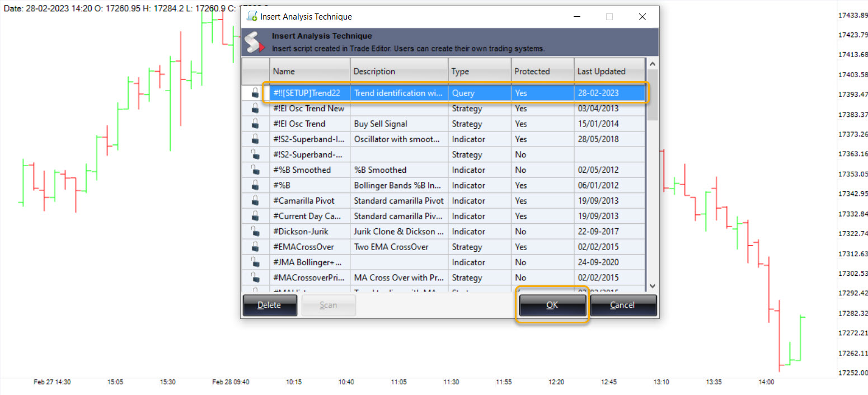This screenshot has height=395, width=868.
Task: Toggle the padlock for #MACrossoverPri
Action: (255, 278)
